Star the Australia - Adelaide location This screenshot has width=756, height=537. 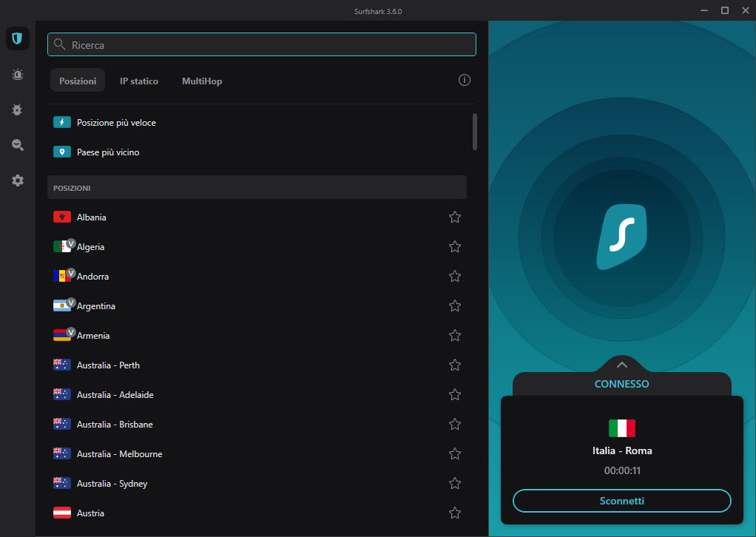pyautogui.click(x=455, y=394)
